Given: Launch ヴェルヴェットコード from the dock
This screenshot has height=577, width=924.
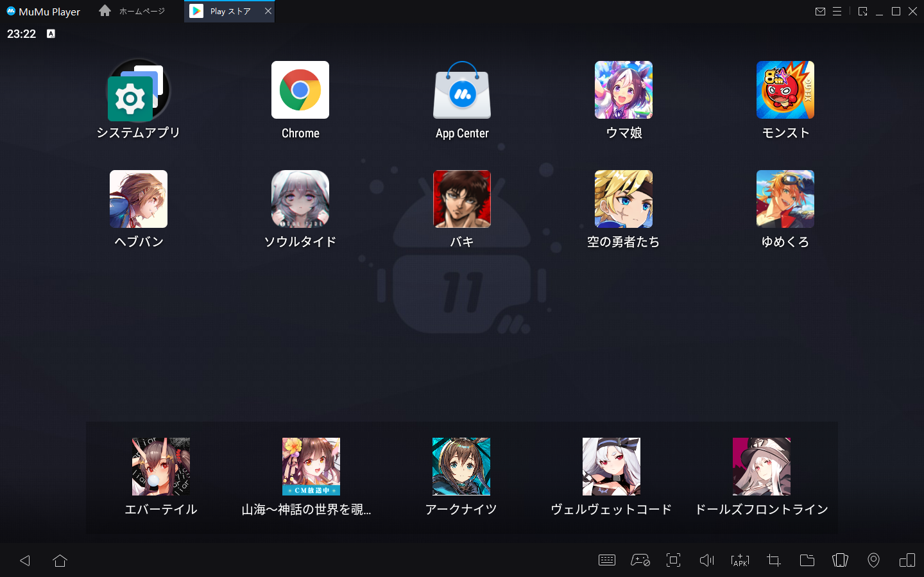Looking at the screenshot, I should click(x=612, y=467).
